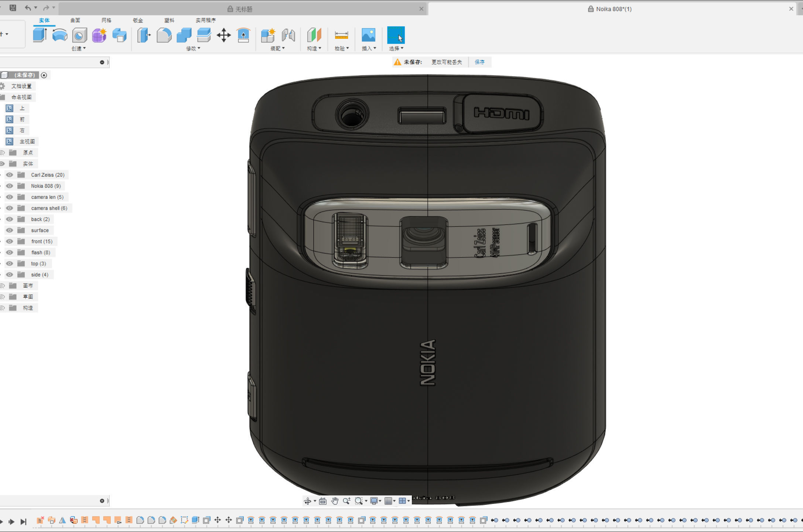
Task: Undo the last action arrow
Action: pyautogui.click(x=28, y=8)
